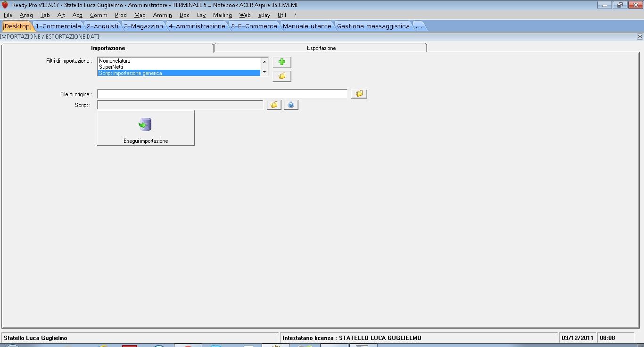Click the filter list scroll-down arrow
Image resolution: width=644 pixels, height=347 pixels.
click(264, 72)
